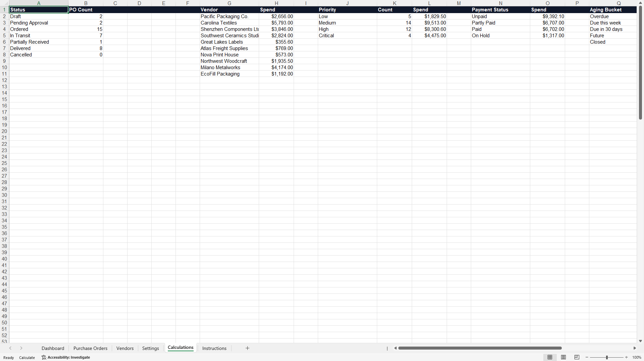This screenshot has height=361, width=644.
Task: Select spend value $5,793.00
Action: (x=276, y=23)
